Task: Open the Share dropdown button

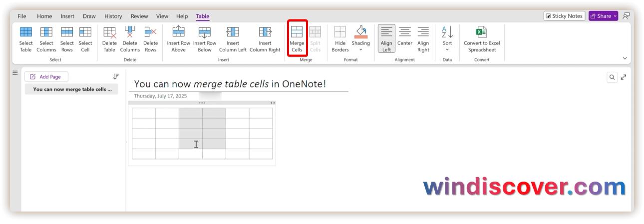Action: [603, 16]
